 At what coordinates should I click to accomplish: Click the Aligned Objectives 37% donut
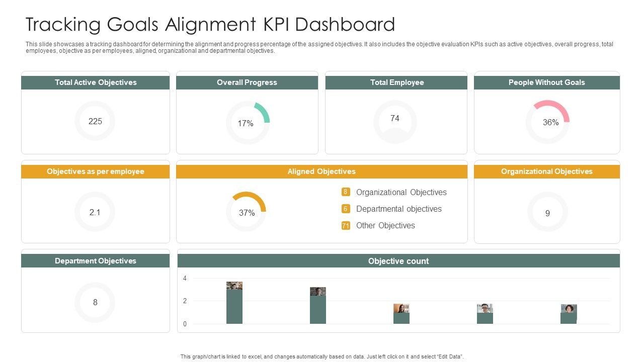click(246, 213)
